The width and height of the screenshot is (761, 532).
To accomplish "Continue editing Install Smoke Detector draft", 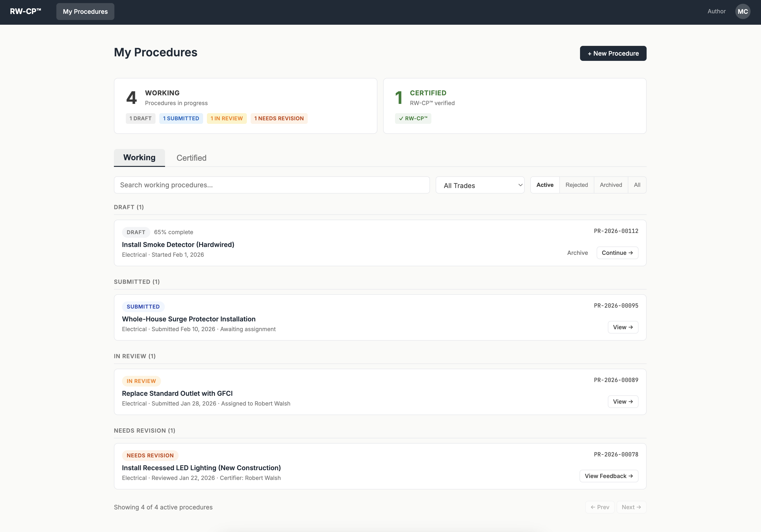I will point(617,252).
